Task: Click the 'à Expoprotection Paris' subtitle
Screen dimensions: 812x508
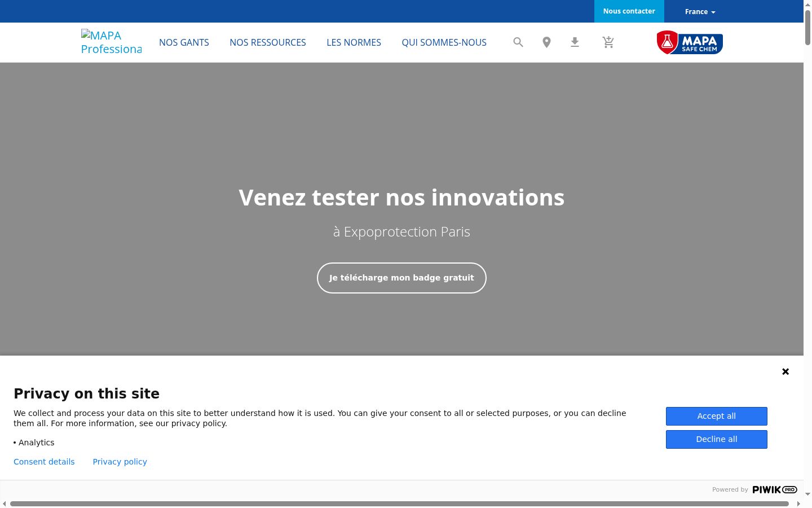Action: (x=401, y=232)
